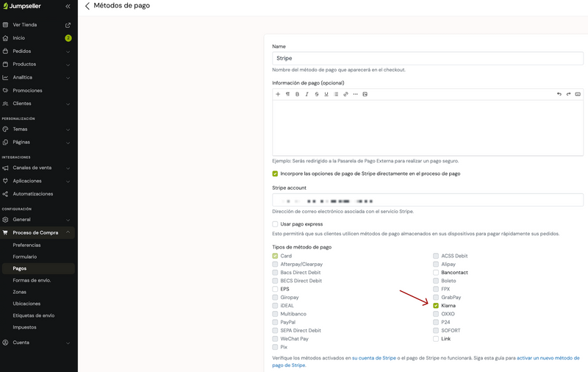Go back using the arrow beside Métodos de pago

click(x=87, y=6)
